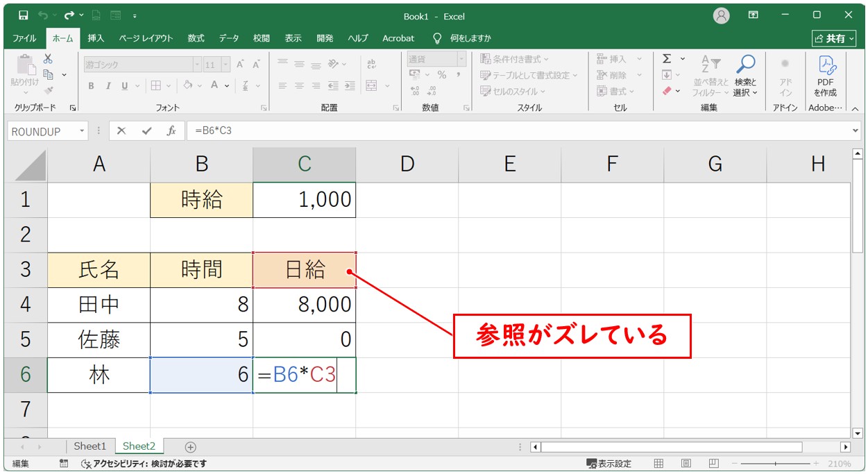Click the Save icon in the quick access toolbar
Screen dimensions: 868x474
click(23, 15)
